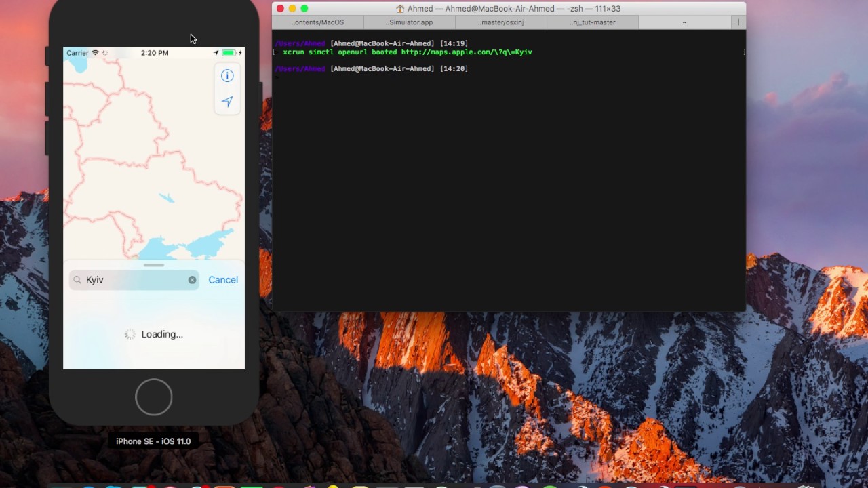Tap the Wi-Fi icon in the iOS status bar
Screen dimensions: 868x488
[96, 53]
